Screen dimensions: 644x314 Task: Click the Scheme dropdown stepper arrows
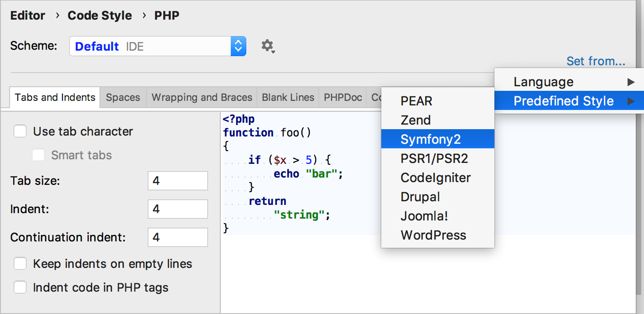(x=239, y=46)
